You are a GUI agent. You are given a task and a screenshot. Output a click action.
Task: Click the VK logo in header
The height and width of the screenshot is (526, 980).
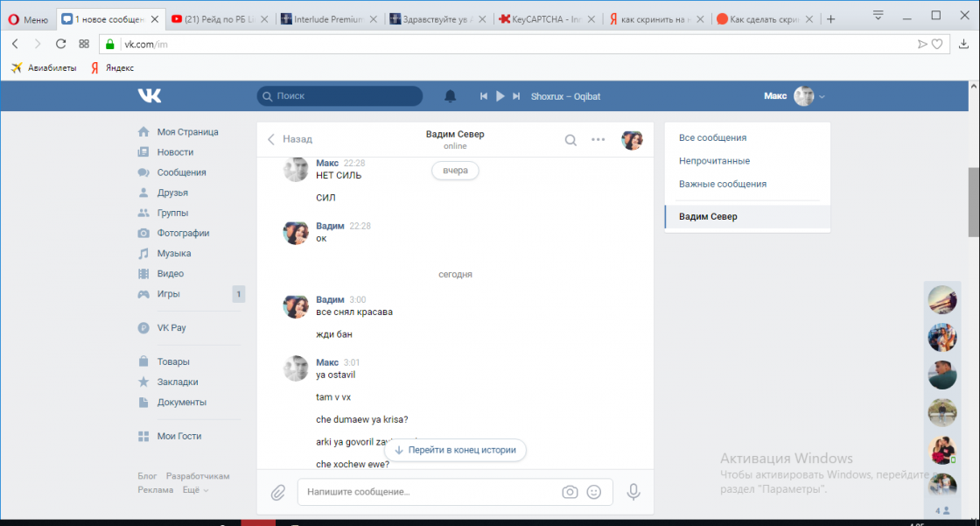(x=149, y=96)
